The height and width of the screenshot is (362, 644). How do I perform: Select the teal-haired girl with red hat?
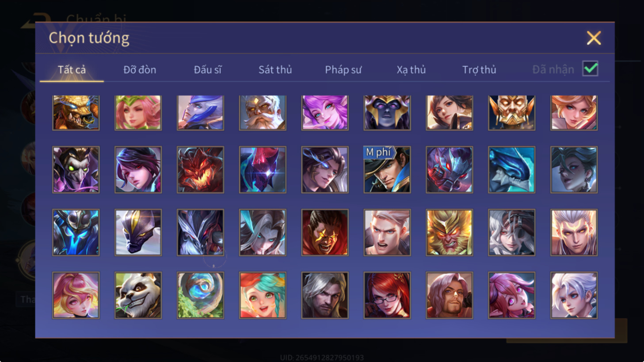pyautogui.click(x=263, y=295)
